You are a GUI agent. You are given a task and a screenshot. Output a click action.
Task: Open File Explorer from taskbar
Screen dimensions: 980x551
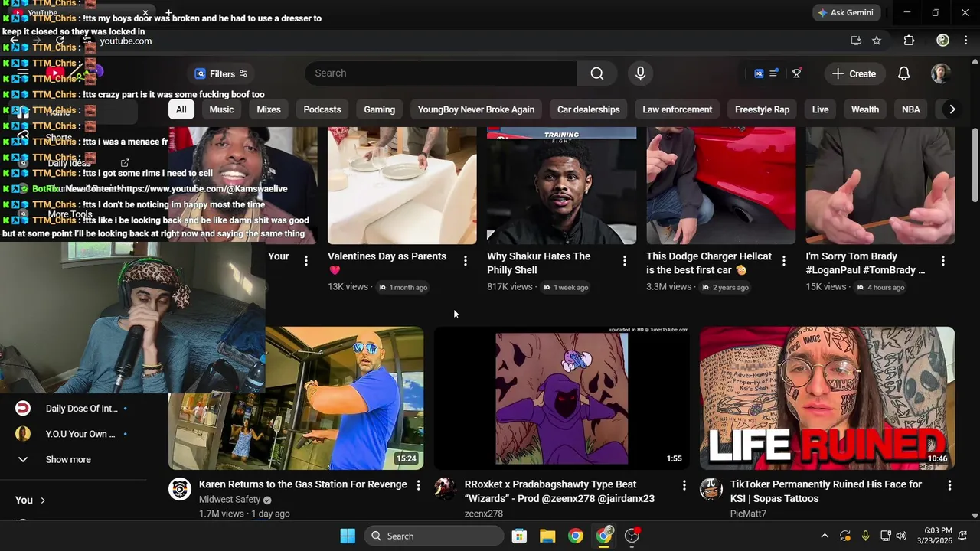[547, 536]
